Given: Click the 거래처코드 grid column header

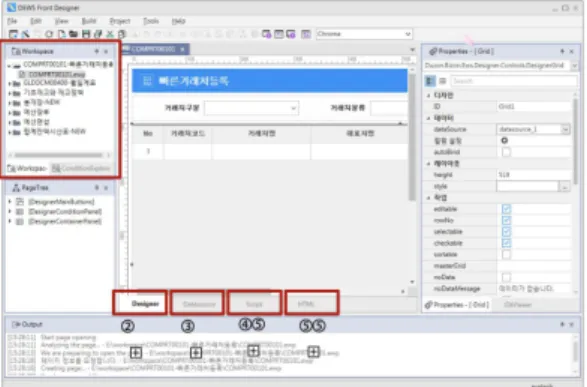Looking at the screenshot, I should pyautogui.click(x=188, y=134).
